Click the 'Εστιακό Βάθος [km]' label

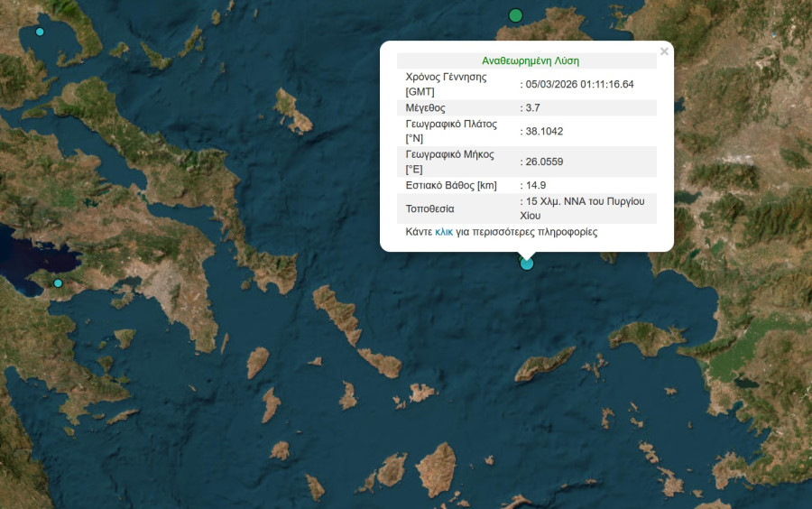[x=451, y=185]
